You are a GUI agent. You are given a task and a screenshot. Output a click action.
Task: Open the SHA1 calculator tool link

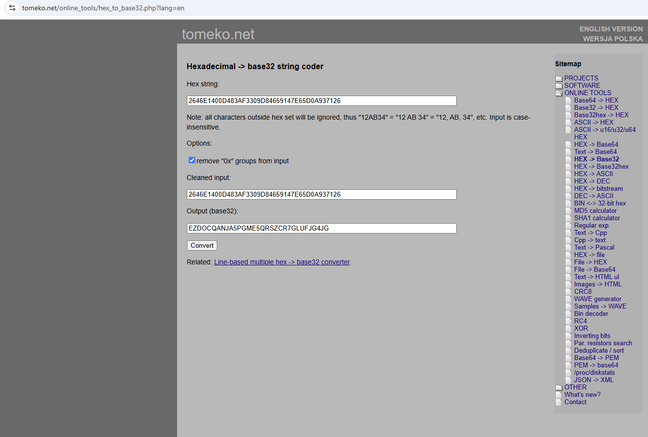596,218
